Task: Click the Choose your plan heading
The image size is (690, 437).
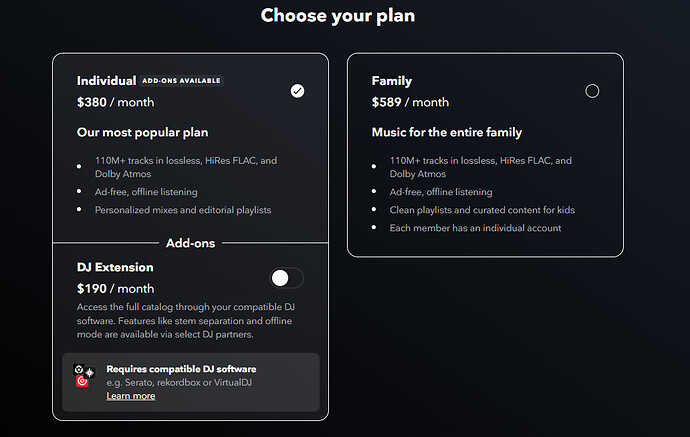Action: (x=338, y=16)
